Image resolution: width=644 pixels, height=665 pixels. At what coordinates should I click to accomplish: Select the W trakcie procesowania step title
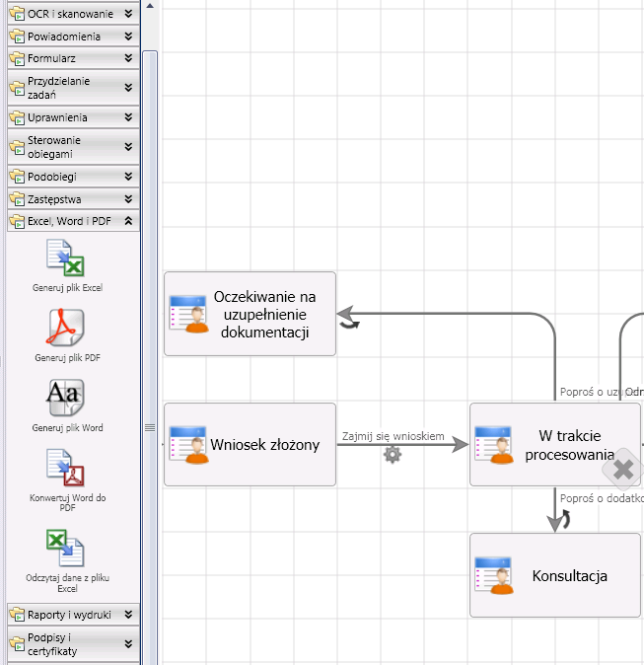570,445
